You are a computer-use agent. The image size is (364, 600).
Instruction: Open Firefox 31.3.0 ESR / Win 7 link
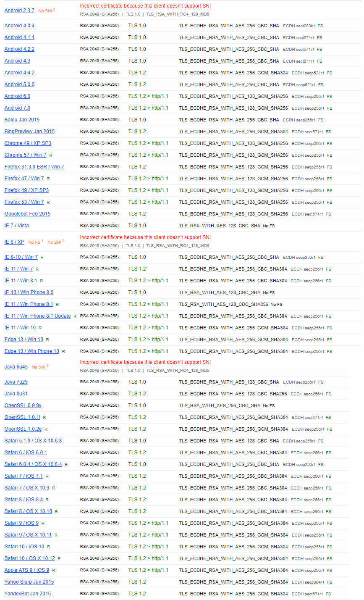tap(34, 167)
